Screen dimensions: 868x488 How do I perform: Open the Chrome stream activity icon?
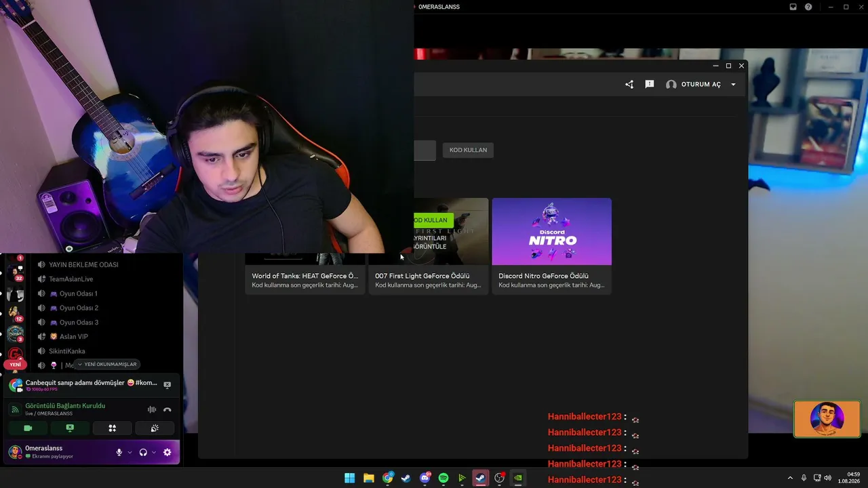pyautogui.click(x=16, y=386)
